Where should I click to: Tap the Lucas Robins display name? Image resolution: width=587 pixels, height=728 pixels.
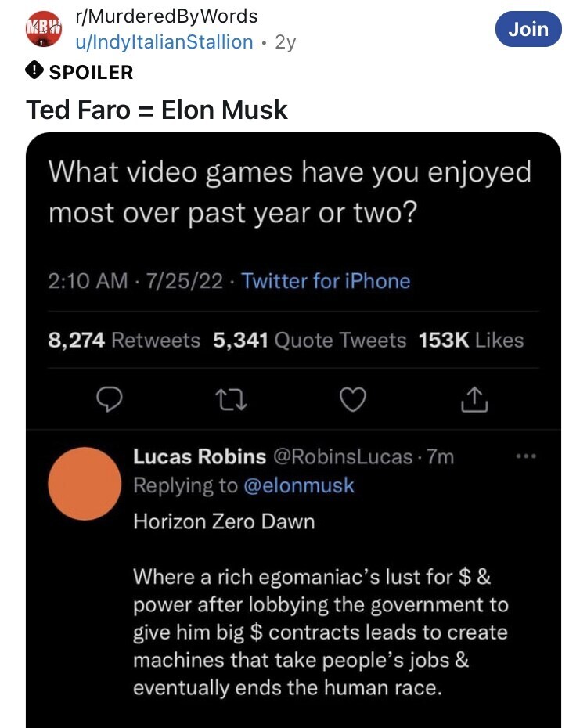pos(200,456)
